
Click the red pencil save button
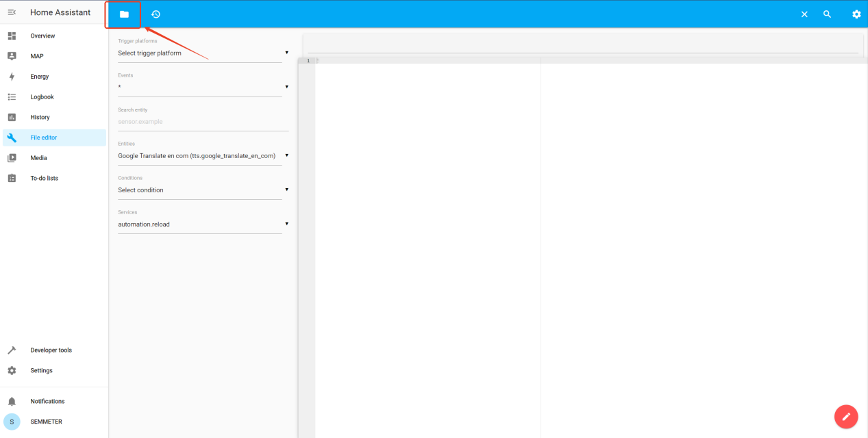846,416
